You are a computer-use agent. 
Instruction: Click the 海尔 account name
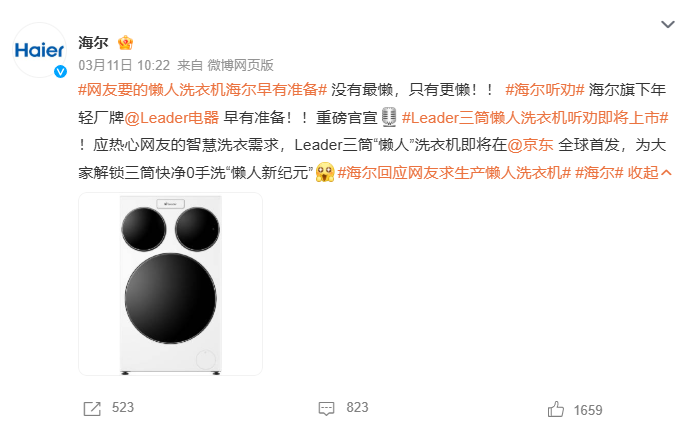point(94,43)
